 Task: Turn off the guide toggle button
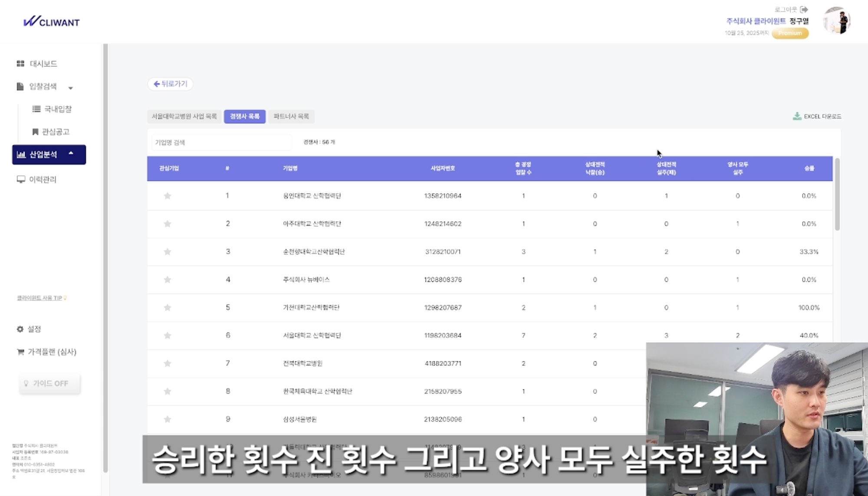(x=49, y=383)
